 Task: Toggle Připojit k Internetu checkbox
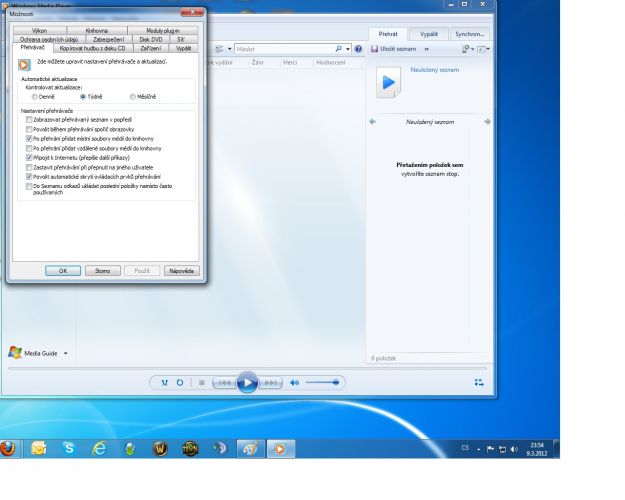pos(29,157)
